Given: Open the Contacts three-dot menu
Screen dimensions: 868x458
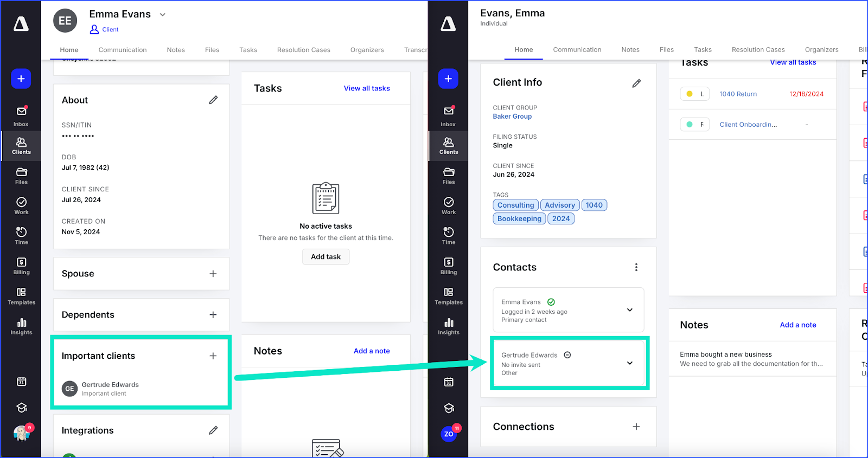Looking at the screenshot, I should click(636, 267).
